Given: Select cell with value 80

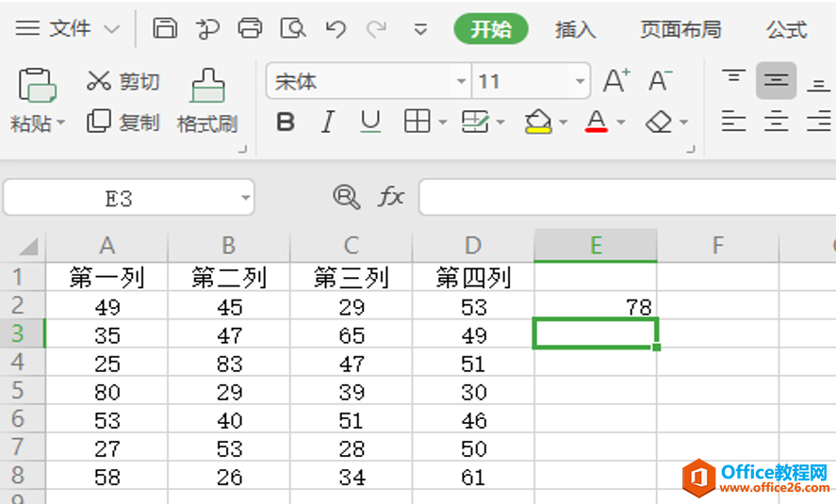Looking at the screenshot, I should (x=107, y=391).
